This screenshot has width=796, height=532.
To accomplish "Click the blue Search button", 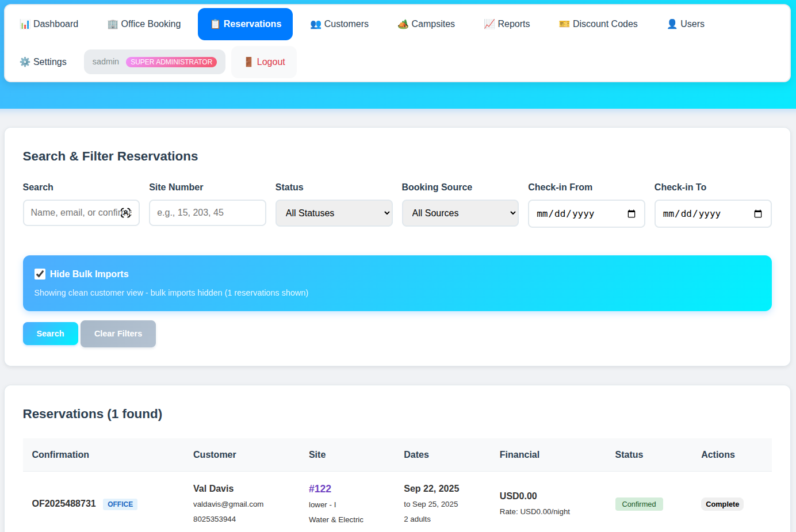I will 51,334.
